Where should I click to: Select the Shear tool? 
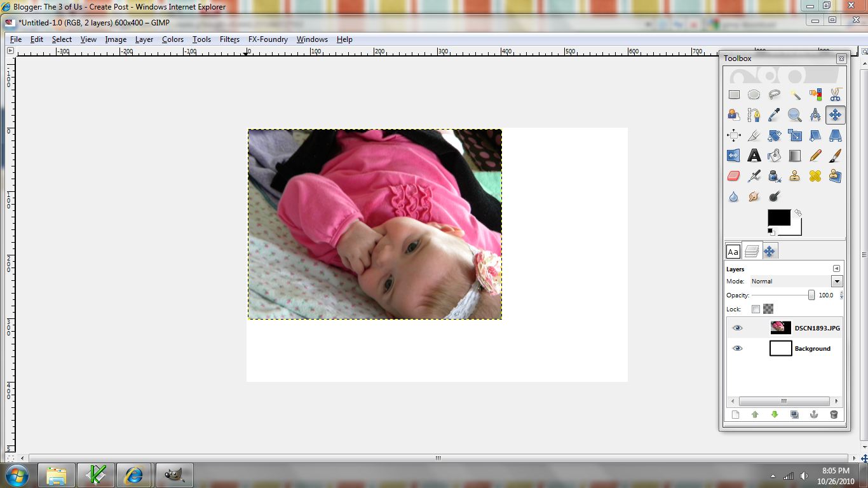pyautogui.click(x=815, y=135)
